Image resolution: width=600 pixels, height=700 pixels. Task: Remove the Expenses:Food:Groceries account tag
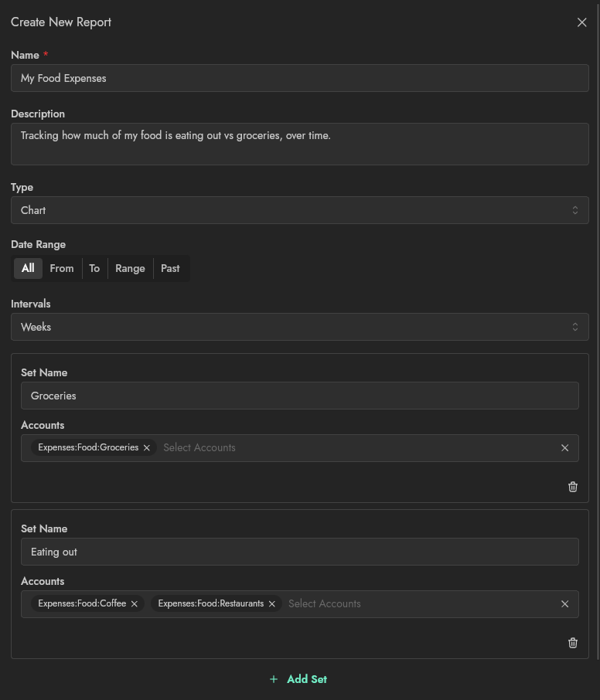pos(147,448)
